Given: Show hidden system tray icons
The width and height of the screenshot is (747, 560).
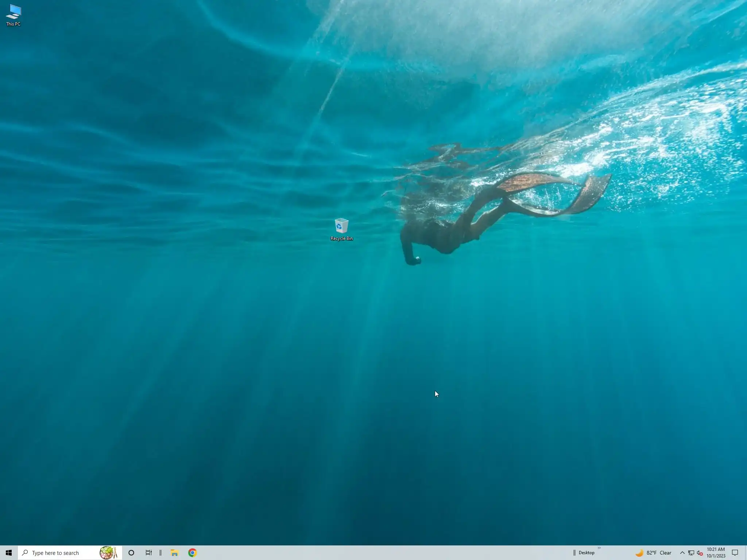Looking at the screenshot, I should (682, 553).
